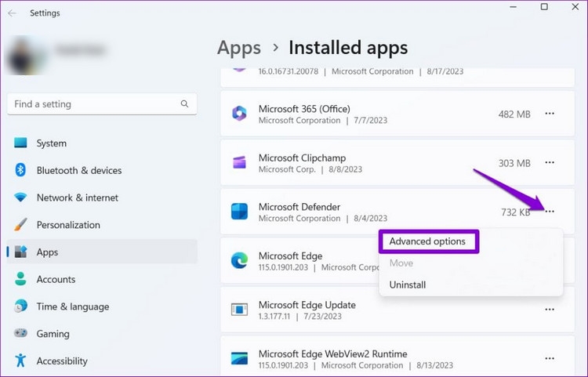Screen dimensions: 588x377
Task: Open the Gaming settings
Action: click(x=102, y=334)
